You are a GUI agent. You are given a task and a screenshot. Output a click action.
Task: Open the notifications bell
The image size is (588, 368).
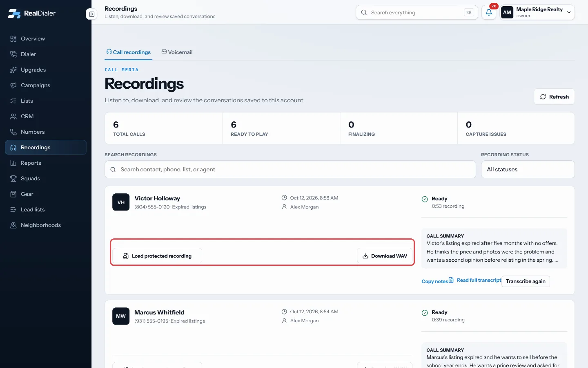pyautogui.click(x=489, y=13)
